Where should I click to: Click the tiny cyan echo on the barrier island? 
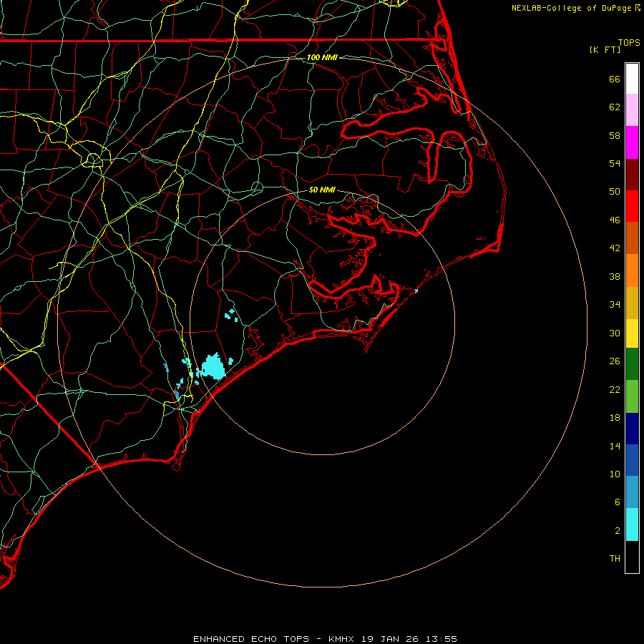pyautogui.click(x=416, y=291)
